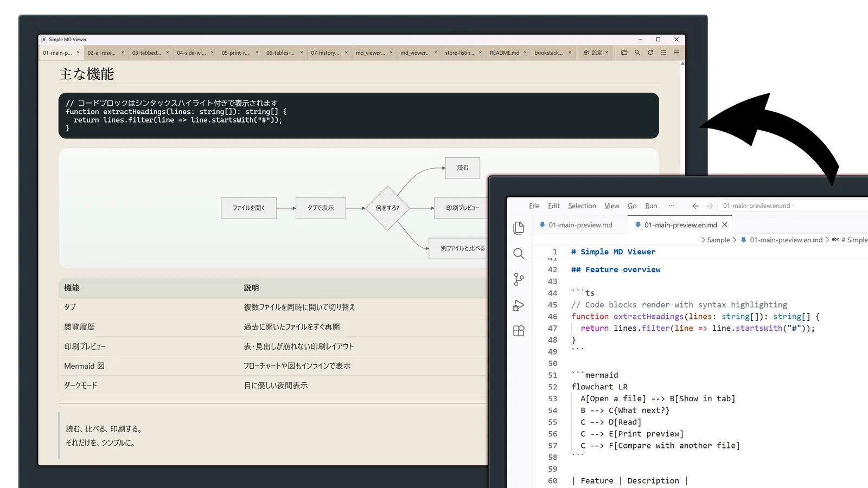Open the File menu in VS Code
Screen dimensions: 868x488
click(534, 206)
